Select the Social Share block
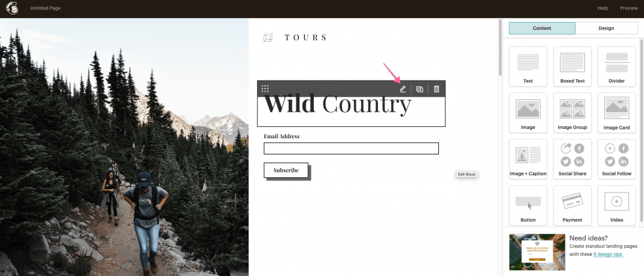Viewport: 644px width, 276px height. click(572, 159)
